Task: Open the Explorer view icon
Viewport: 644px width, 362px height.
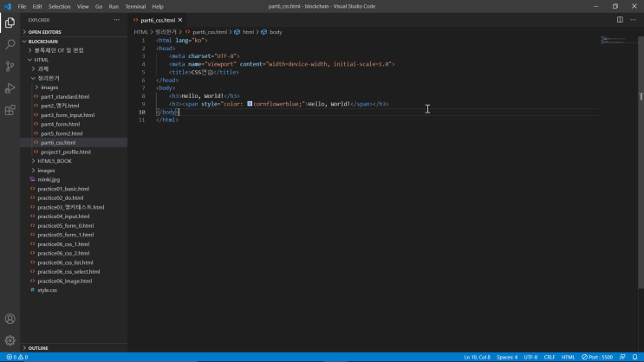Action: click(x=10, y=23)
